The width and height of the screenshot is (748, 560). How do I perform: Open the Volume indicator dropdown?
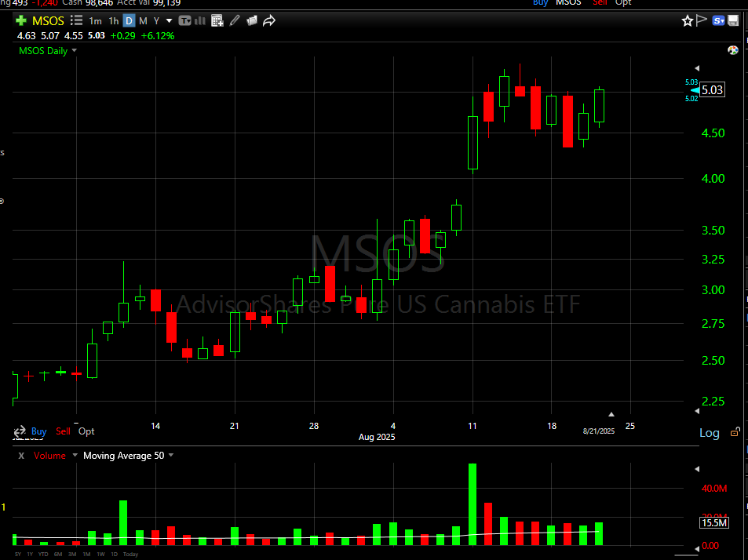[75, 455]
